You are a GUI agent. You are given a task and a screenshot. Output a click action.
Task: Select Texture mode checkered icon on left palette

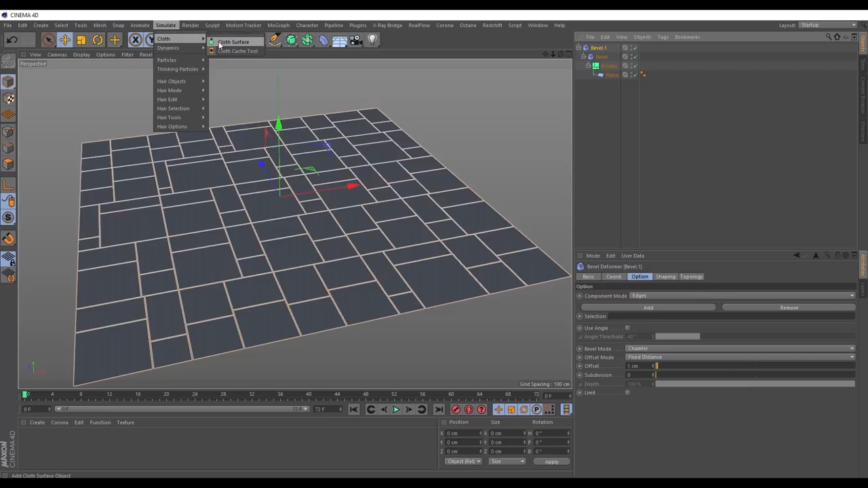click(8, 98)
